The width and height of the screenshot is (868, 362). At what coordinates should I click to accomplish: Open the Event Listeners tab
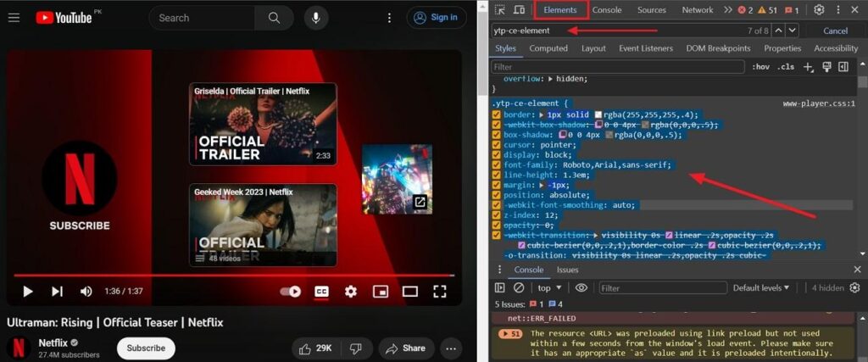646,48
